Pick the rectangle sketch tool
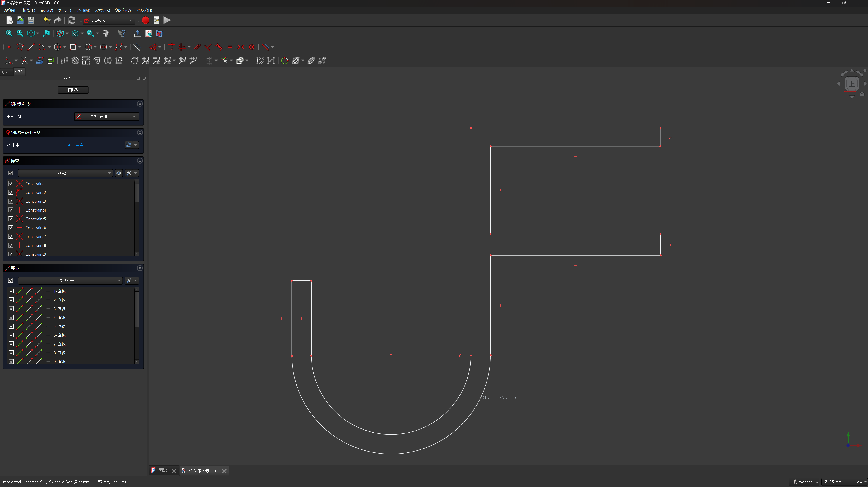The height and width of the screenshot is (487, 868). (x=73, y=47)
